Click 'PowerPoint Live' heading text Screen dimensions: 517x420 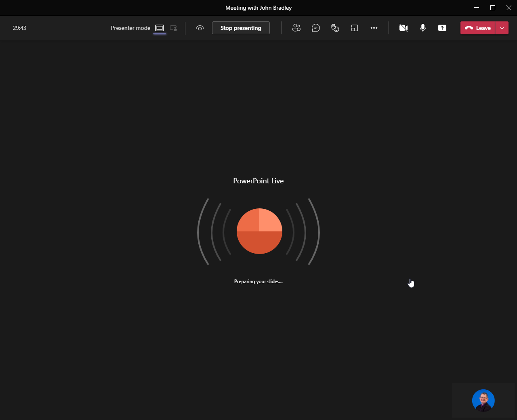coord(258,181)
